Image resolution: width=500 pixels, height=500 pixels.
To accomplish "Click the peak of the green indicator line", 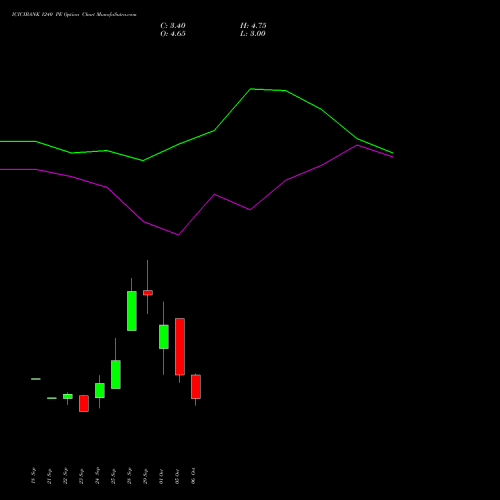I will 251,89.
